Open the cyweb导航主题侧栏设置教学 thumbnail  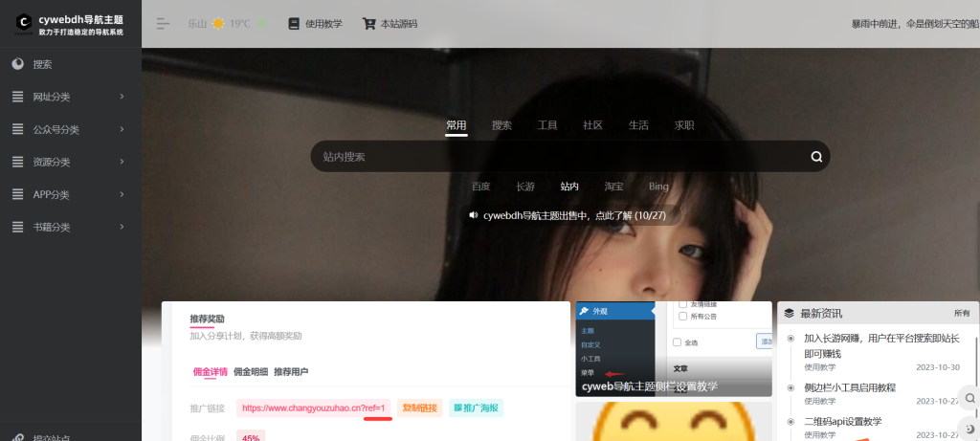(674, 348)
